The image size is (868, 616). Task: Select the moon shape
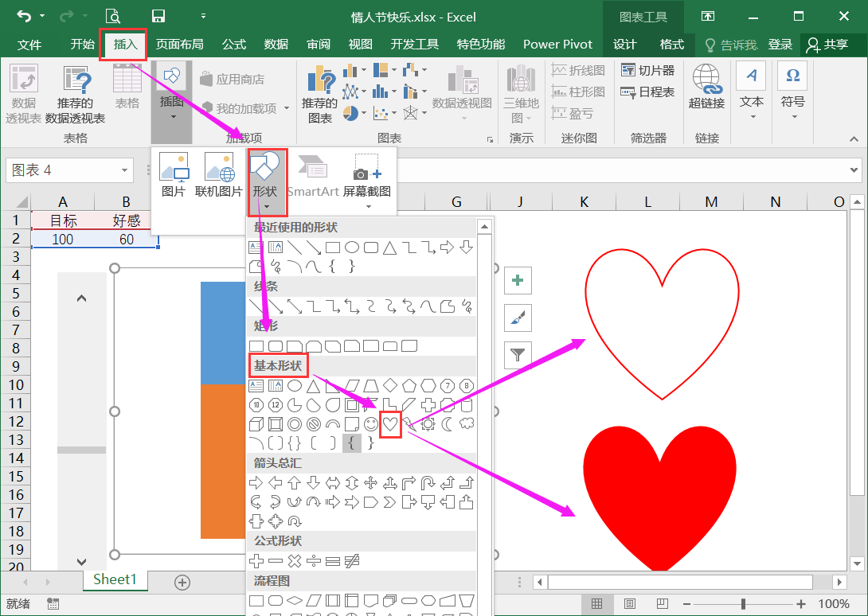click(x=448, y=424)
